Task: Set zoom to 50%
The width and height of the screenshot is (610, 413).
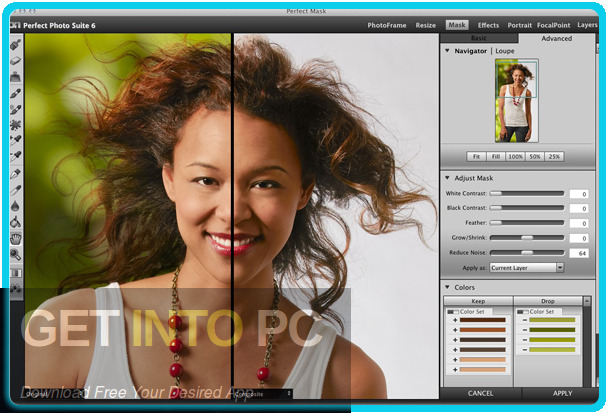Action: coord(535,156)
